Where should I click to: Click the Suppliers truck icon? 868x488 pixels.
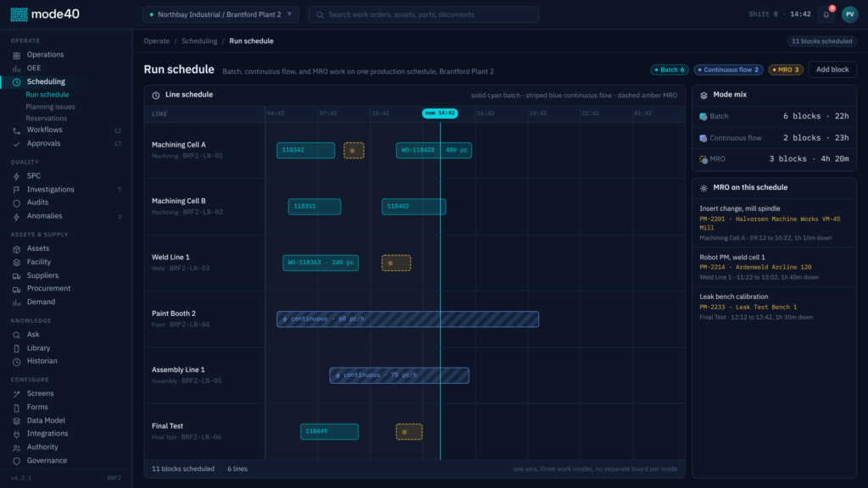pyautogui.click(x=17, y=275)
